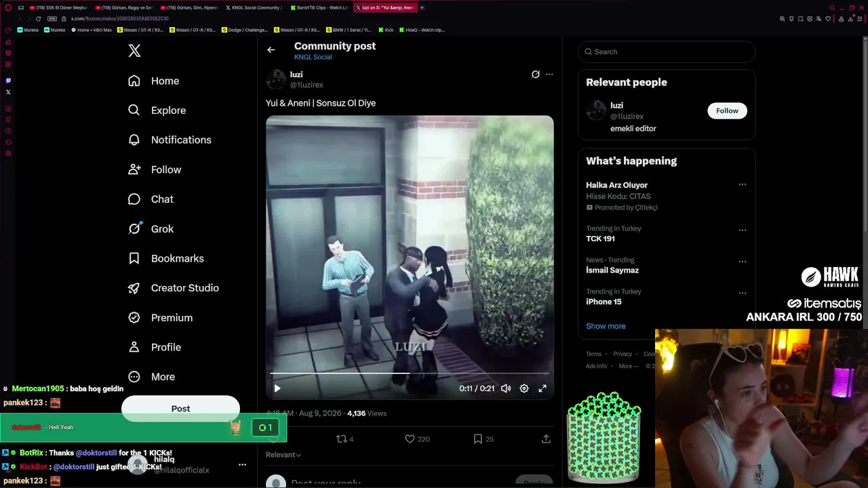Open the iPhone 15 trending topic
The height and width of the screenshot is (488, 868).
pyautogui.click(x=604, y=302)
